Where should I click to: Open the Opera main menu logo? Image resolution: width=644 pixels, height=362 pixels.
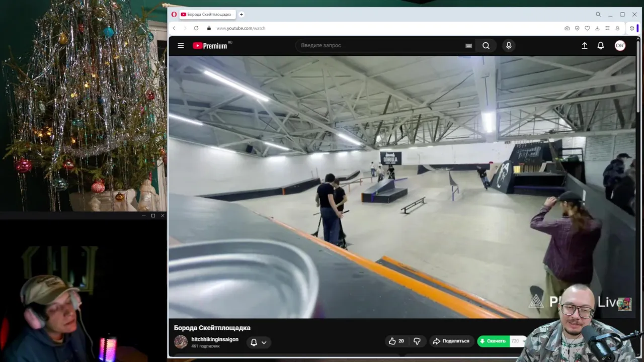point(174,15)
